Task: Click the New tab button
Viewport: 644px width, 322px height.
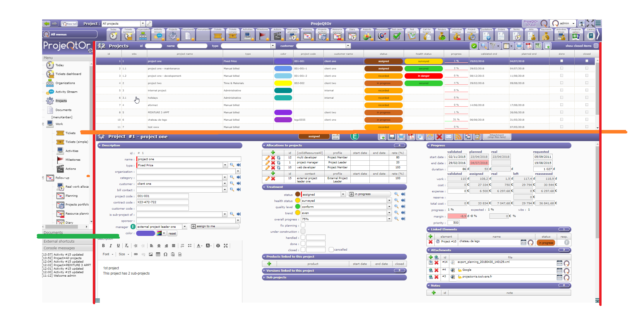Action: coord(70,24)
